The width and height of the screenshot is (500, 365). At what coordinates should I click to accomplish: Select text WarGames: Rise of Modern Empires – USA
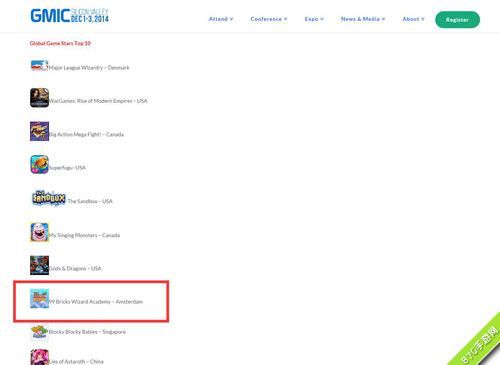[x=98, y=101]
